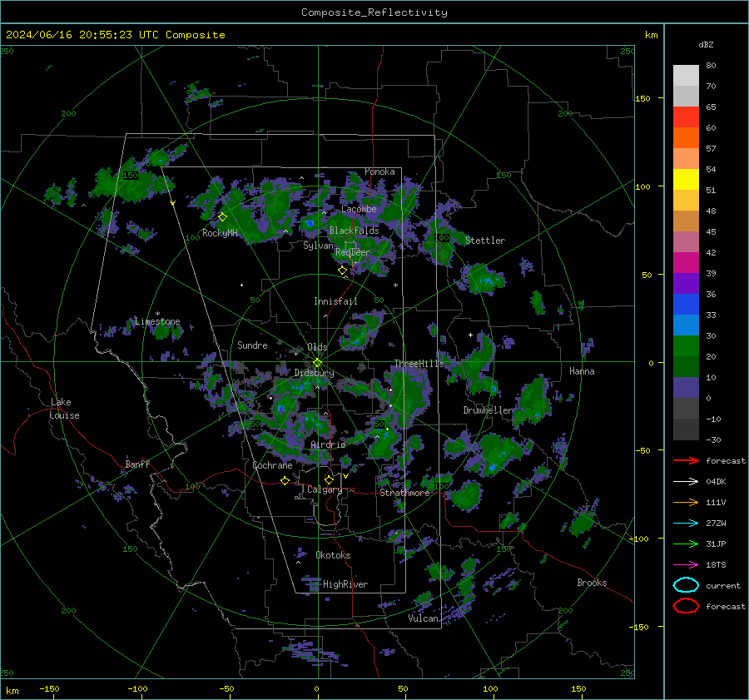Click the ThreeHills city label
Image resolution: width=749 pixels, height=700 pixels.
419,364
